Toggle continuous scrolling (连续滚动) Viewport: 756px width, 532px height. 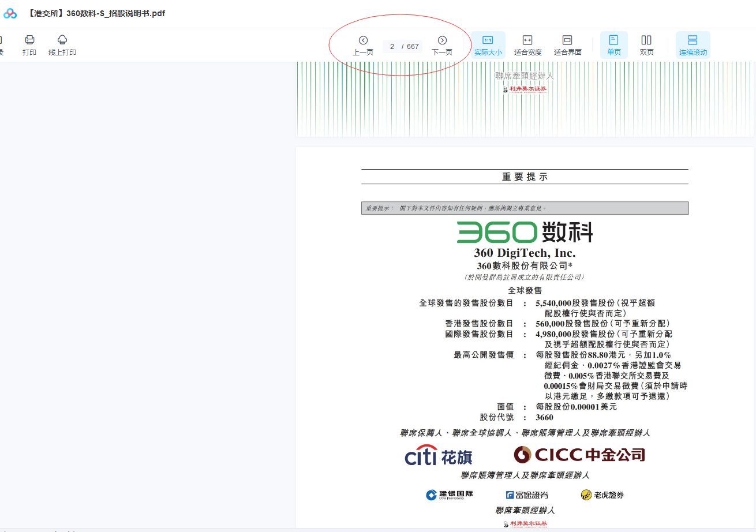(x=693, y=44)
